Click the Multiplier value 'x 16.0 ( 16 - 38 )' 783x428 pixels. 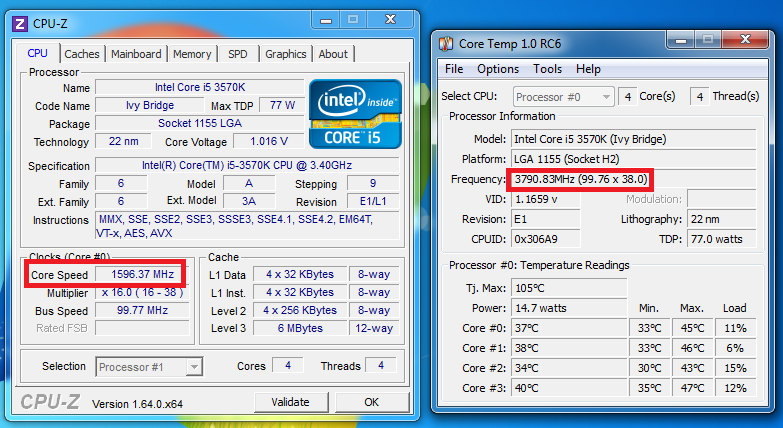coord(142,292)
